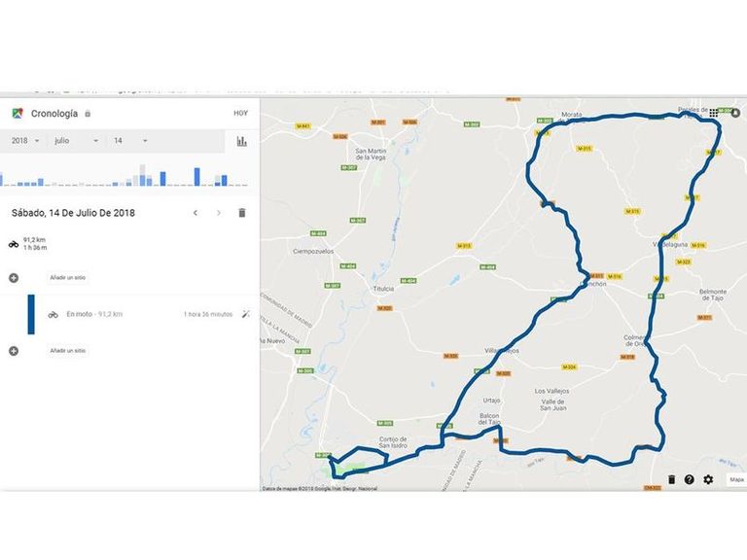The height and width of the screenshot is (560, 747).
Task: Click the HOY button
Action: [x=240, y=114]
